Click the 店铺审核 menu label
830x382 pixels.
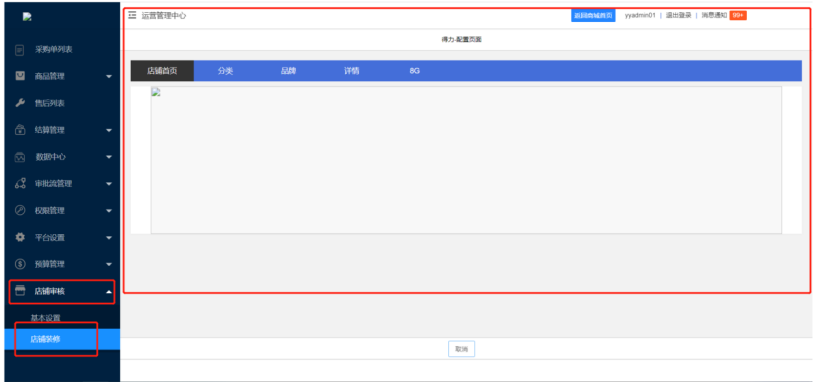tap(49, 291)
